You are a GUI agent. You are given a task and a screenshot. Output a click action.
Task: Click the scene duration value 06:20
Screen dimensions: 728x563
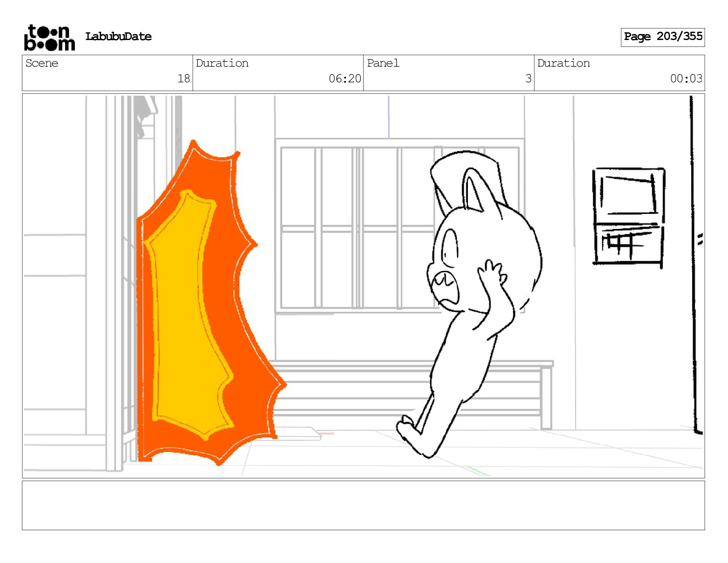(345, 79)
